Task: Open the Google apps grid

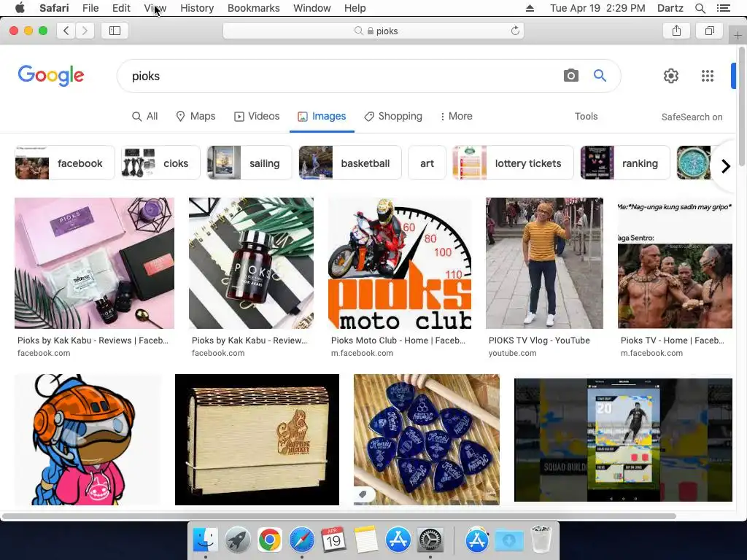Action: (x=708, y=76)
